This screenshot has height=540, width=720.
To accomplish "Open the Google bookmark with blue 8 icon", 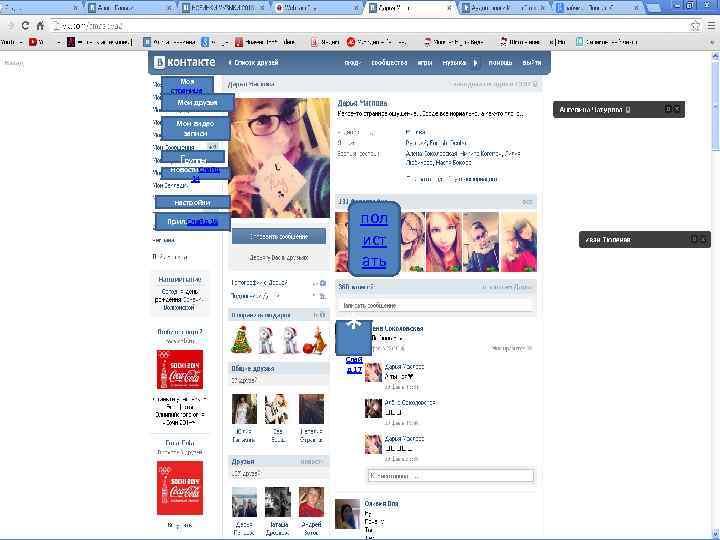I will 205,42.
